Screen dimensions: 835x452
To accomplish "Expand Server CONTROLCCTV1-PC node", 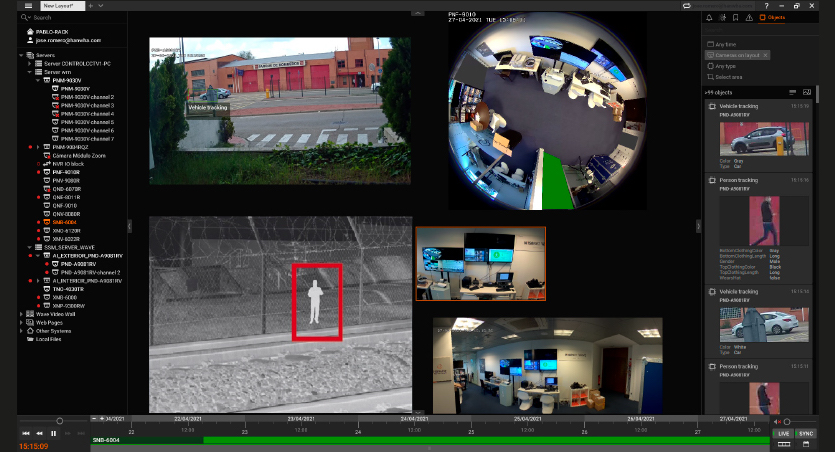I will tap(31, 64).
